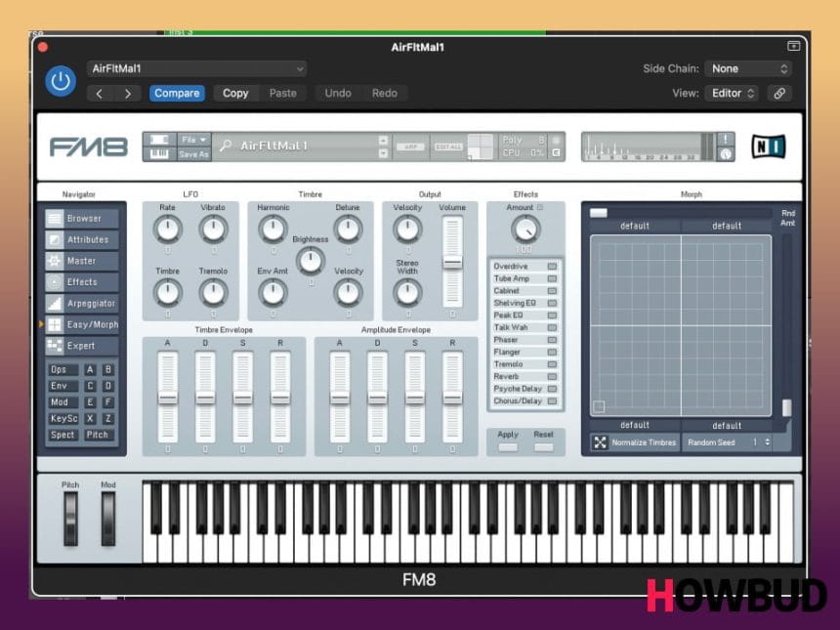Open the Side Chain dropdown
Viewport: 840px width, 630px height.
(x=749, y=68)
